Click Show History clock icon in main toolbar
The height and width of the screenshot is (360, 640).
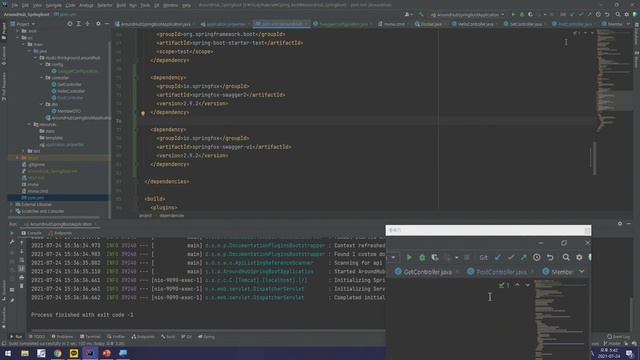tap(598, 14)
